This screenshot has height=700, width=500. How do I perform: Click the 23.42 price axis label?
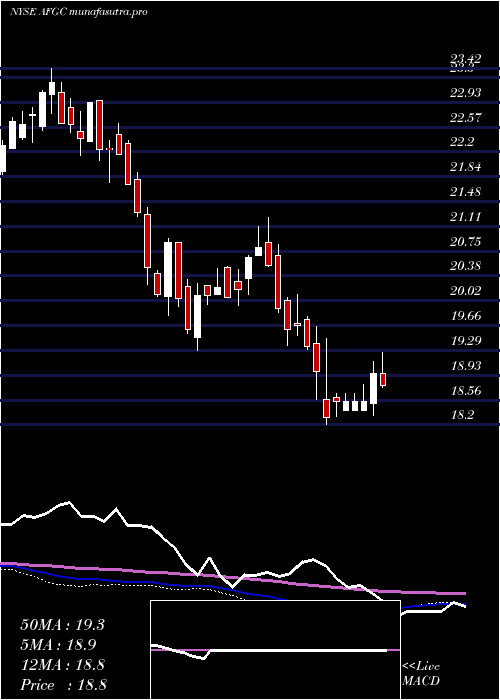click(x=466, y=59)
